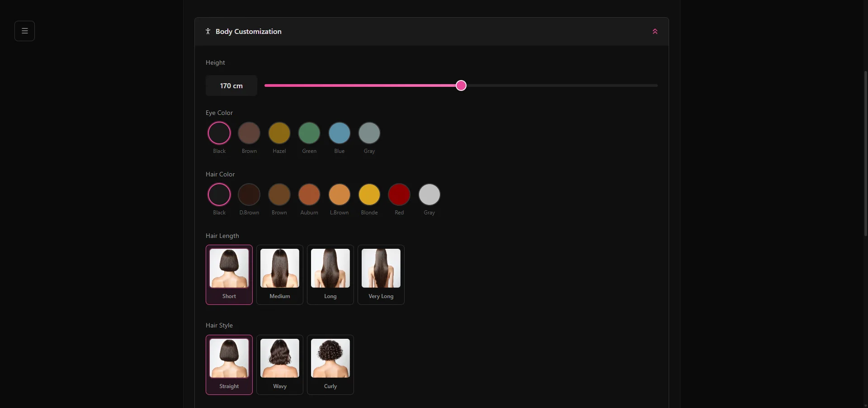Choose Hazel eye color swatch

pyautogui.click(x=279, y=133)
